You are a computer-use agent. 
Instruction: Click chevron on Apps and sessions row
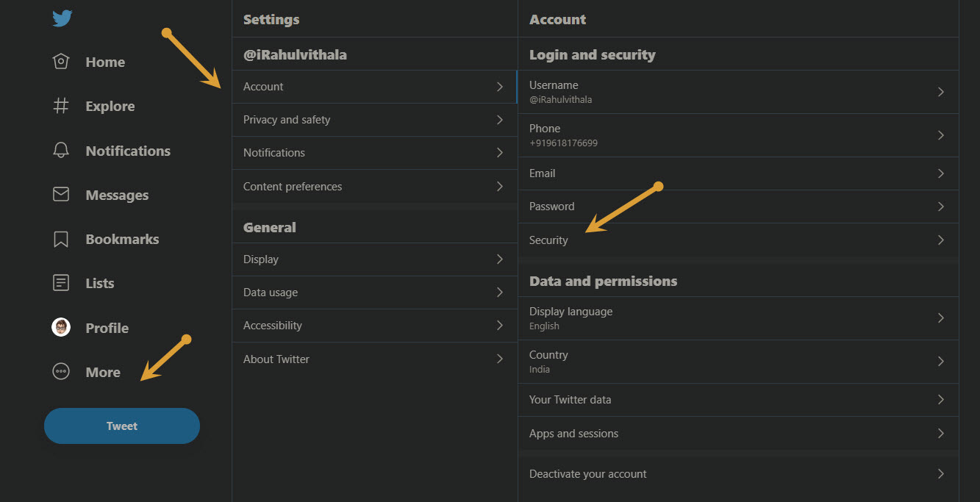pyautogui.click(x=941, y=434)
